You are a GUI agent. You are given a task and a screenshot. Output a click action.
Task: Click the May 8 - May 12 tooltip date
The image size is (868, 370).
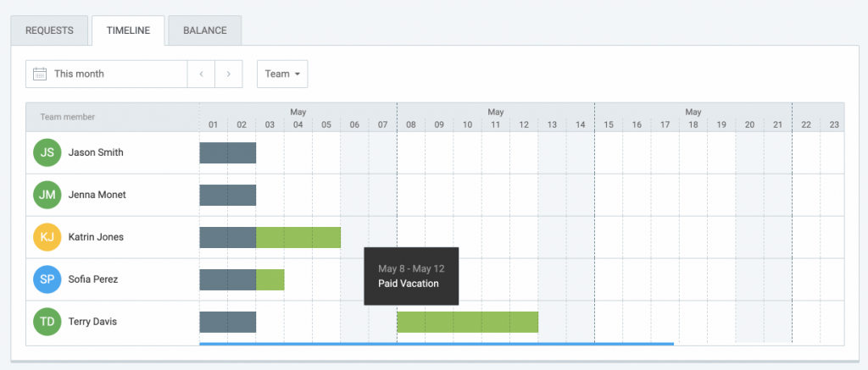coord(411,268)
